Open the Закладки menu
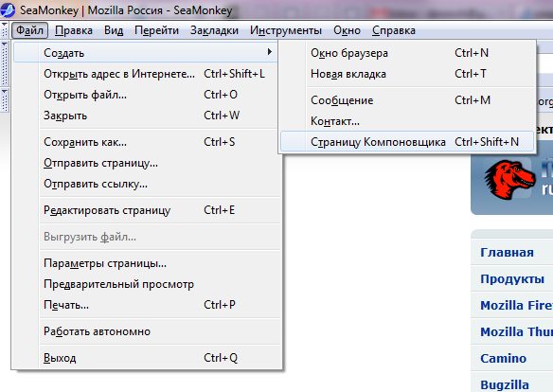553x392 pixels. point(214,30)
